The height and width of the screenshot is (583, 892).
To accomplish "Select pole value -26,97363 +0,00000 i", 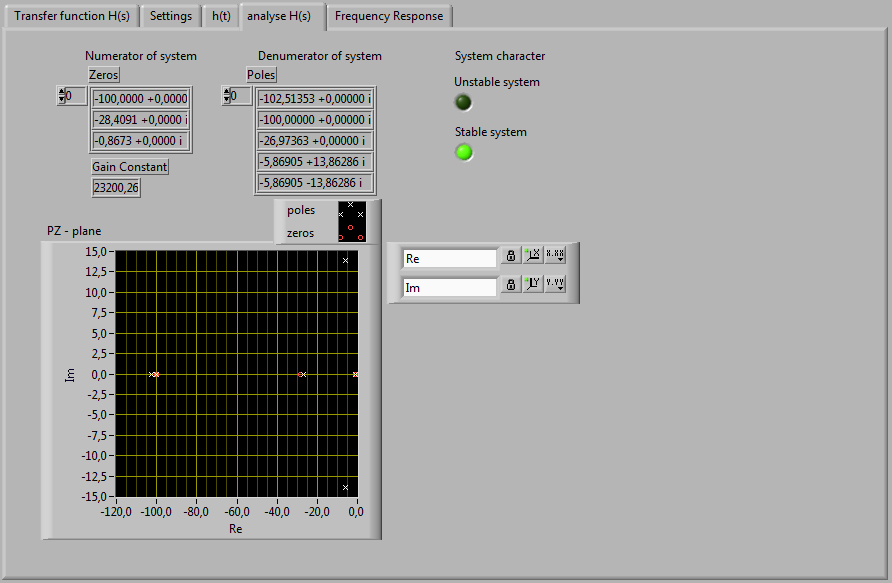I will [315, 141].
